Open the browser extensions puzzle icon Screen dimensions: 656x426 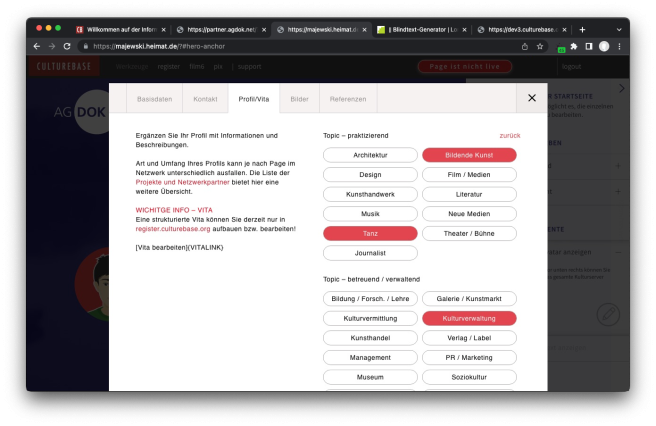(x=574, y=46)
